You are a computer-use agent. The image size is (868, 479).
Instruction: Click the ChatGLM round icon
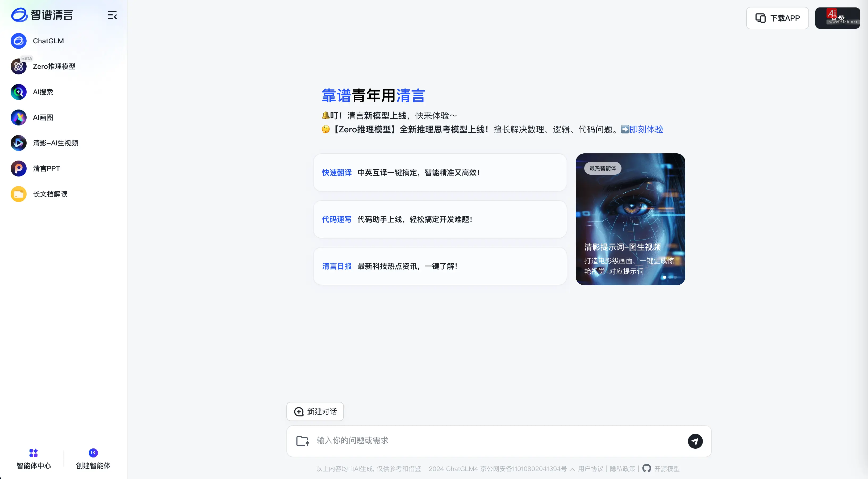pos(19,41)
